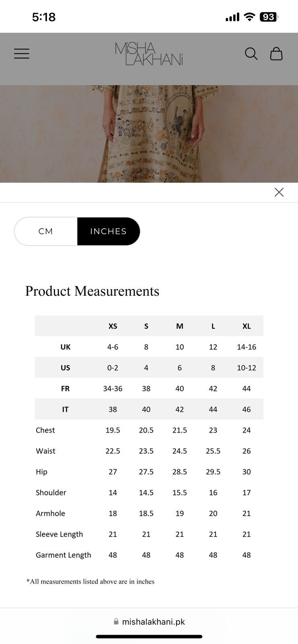Screen dimensions: 298x644
Task: Tap the Garment Length row label
Action: (x=63, y=555)
